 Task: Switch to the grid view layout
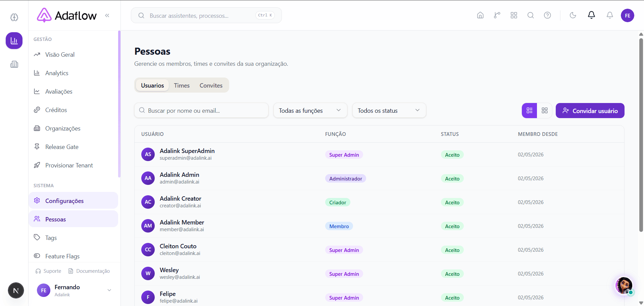tap(545, 111)
